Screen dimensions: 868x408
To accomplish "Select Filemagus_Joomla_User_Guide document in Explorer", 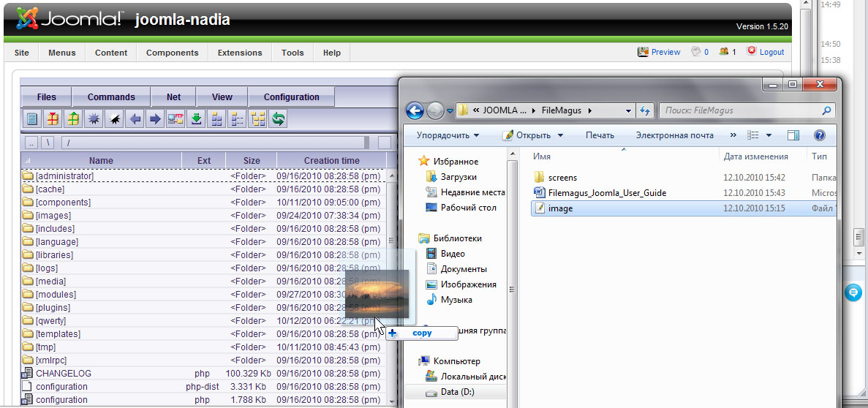I will tap(607, 192).
